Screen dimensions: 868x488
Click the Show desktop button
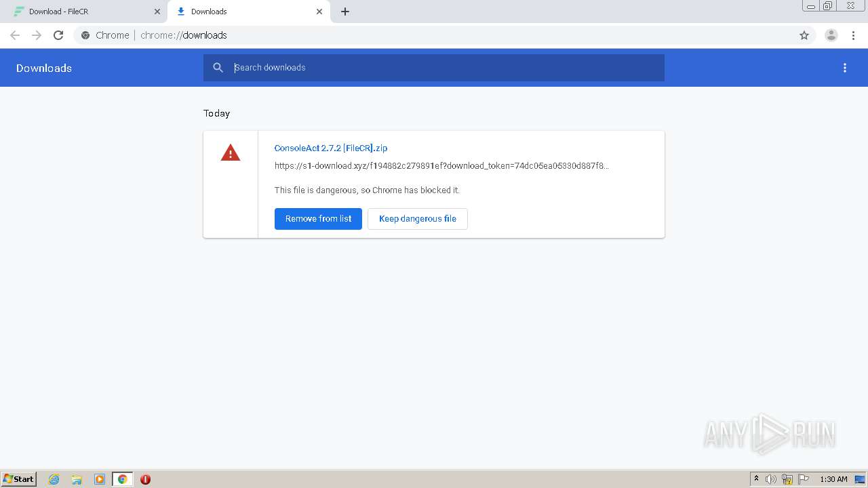coord(860,479)
